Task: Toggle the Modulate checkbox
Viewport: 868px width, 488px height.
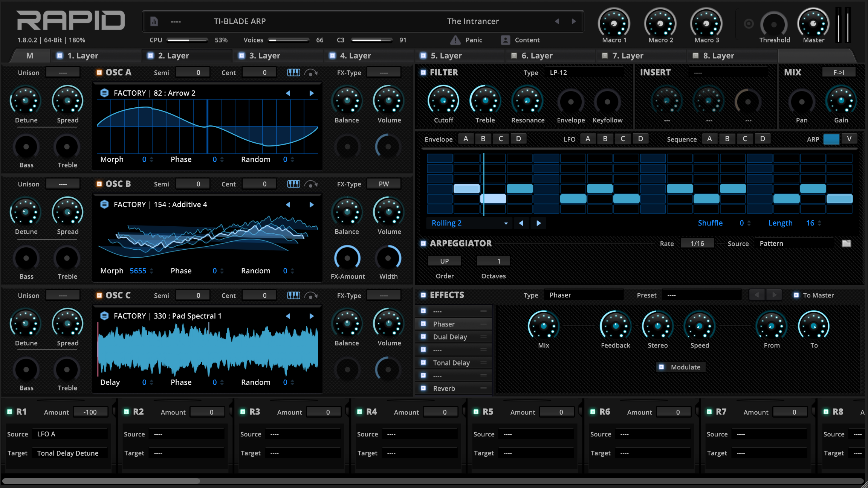Action: [x=661, y=367]
